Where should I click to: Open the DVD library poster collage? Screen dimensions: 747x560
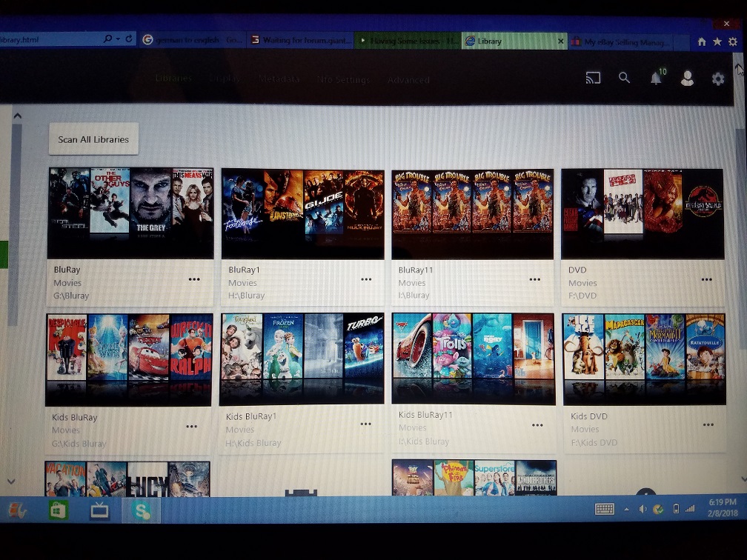pos(643,214)
